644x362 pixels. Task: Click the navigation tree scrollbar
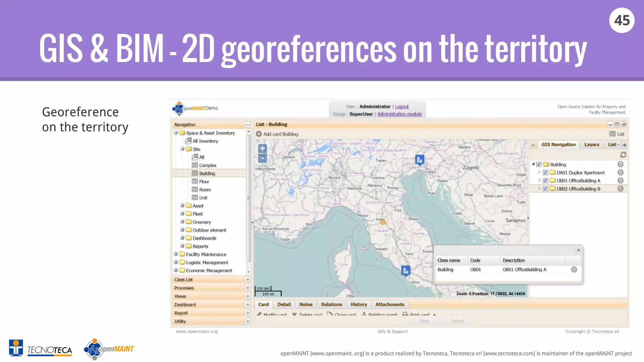pos(248,198)
